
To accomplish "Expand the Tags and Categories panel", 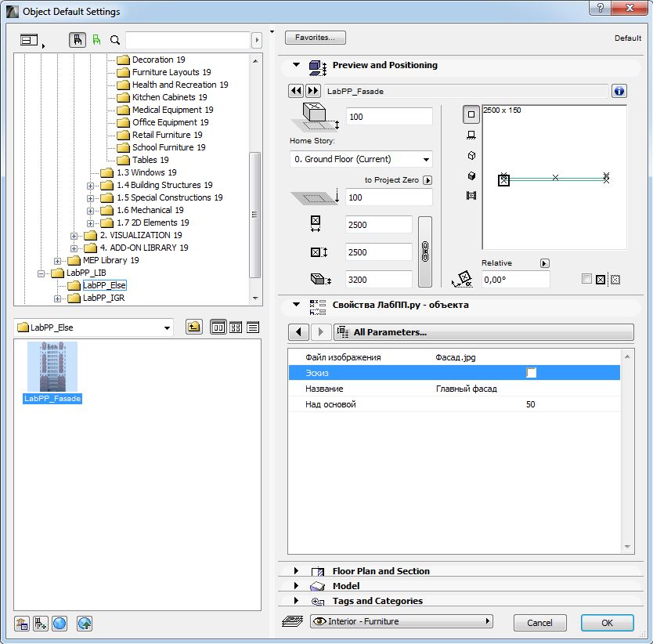I will (x=296, y=601).
